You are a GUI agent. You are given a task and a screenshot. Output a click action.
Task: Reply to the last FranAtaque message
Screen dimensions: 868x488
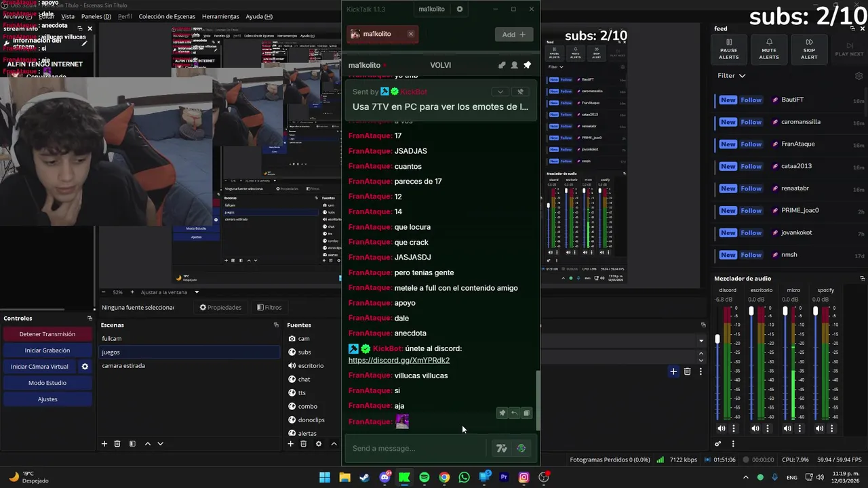[514, 413]
